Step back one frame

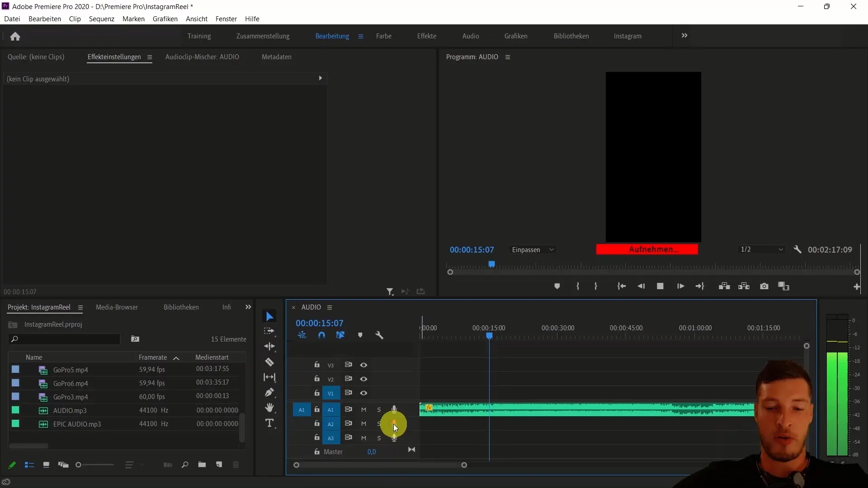pos(641,286)
